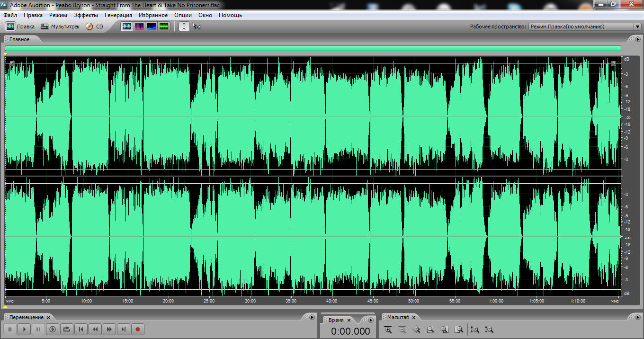Jump to the end with go-to-end button
Screen dimensions: 644x339
coord(124,329)
